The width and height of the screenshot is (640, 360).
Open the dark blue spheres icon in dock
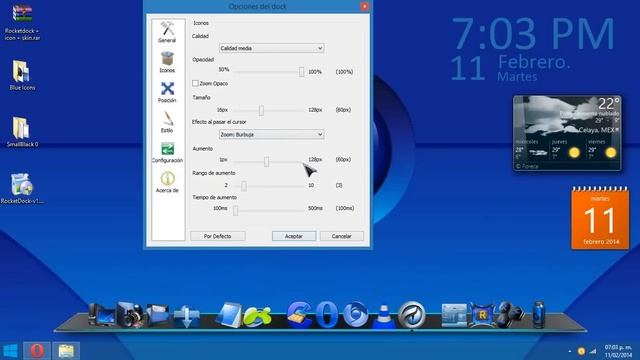(x=510, y=315)
